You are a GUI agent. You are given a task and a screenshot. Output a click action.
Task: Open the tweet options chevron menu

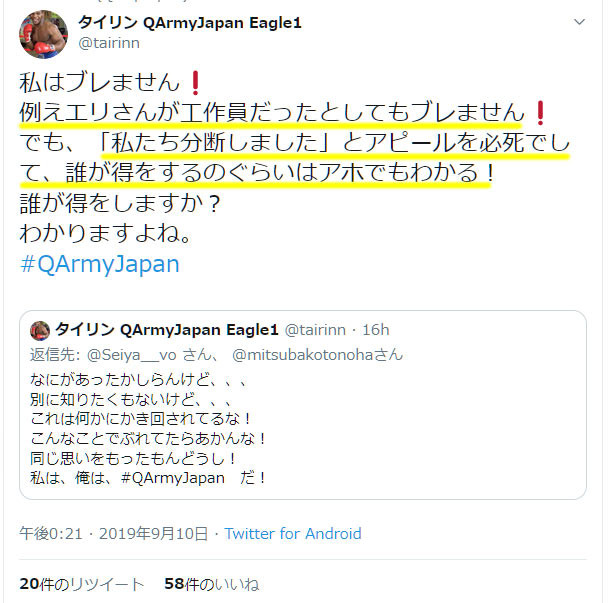[579, 22]
